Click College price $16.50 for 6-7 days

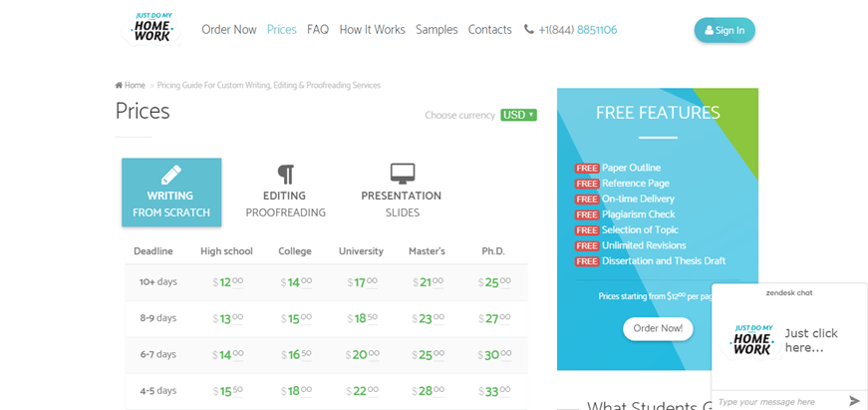296,355
